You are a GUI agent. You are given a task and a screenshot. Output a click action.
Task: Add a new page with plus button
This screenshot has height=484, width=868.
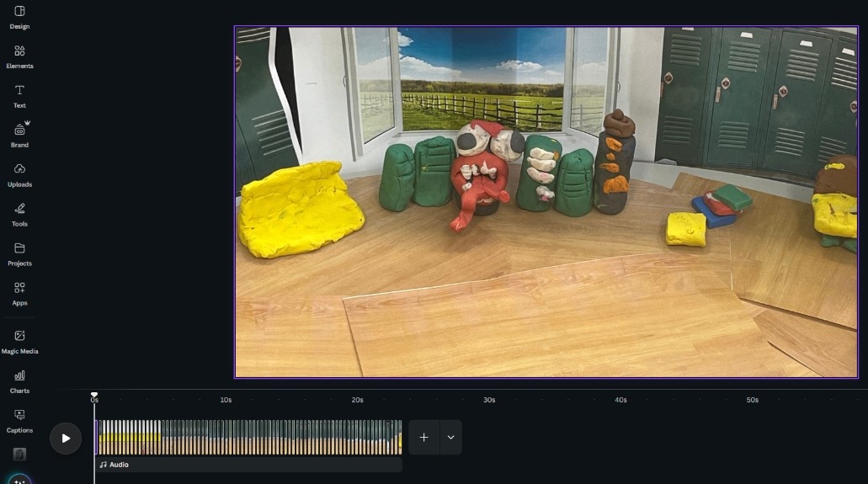423,438
